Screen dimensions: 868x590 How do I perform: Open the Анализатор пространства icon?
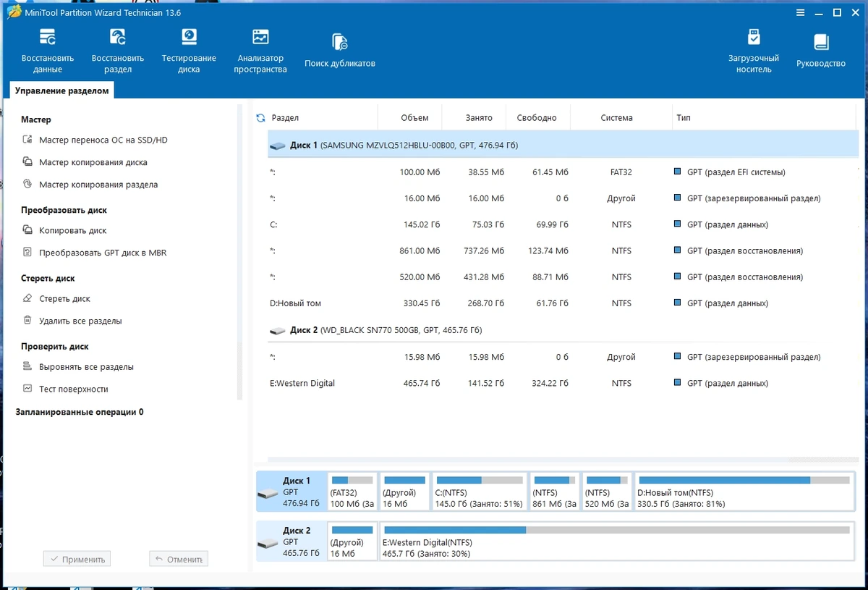point(260,37)
